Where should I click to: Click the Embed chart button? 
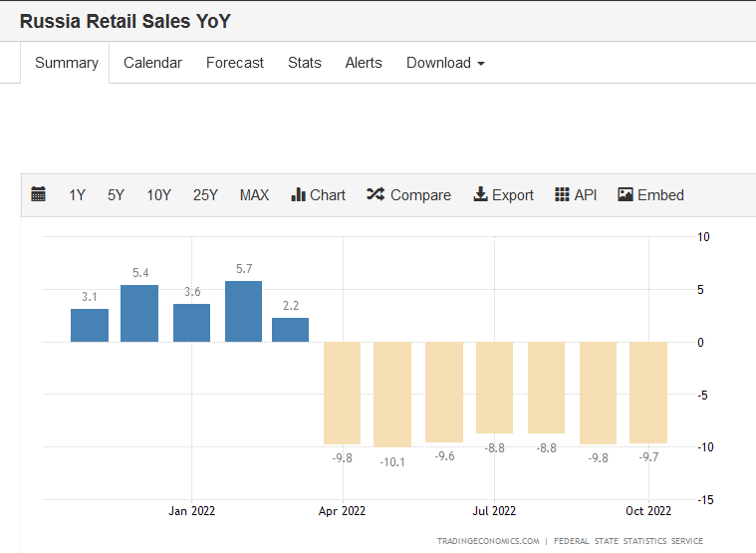click(x=650, y=195)
